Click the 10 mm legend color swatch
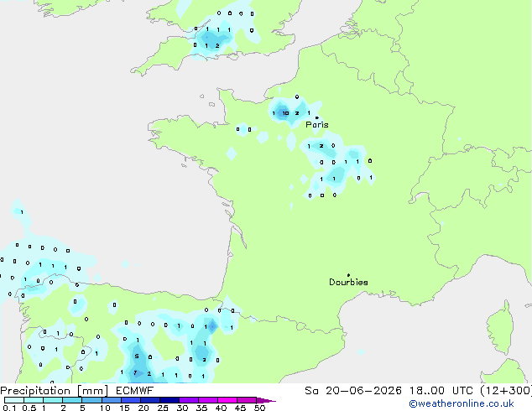 tap(112, 400)
